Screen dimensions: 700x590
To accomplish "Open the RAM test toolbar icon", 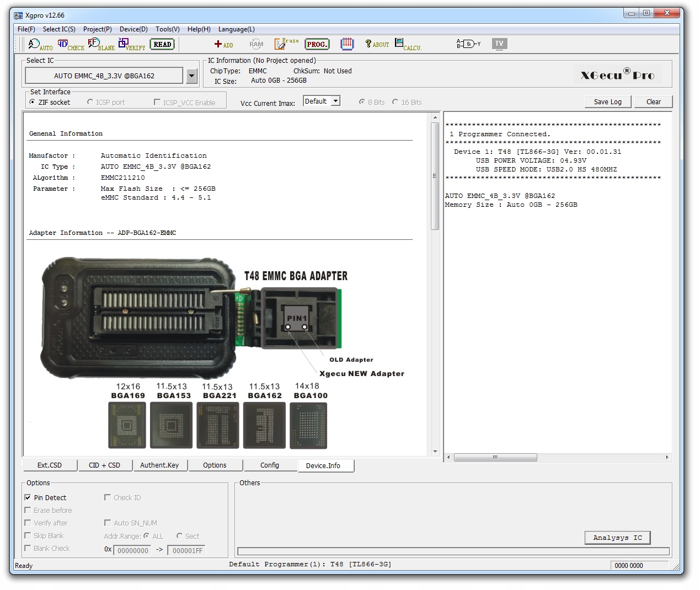I will click(x=257, y=44).
